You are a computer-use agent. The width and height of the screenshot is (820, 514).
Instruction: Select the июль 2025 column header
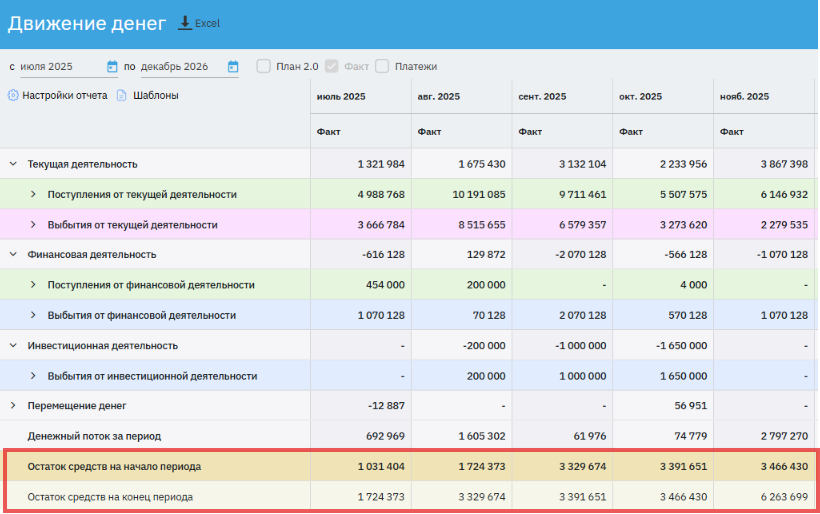click(x=341, y=97)
